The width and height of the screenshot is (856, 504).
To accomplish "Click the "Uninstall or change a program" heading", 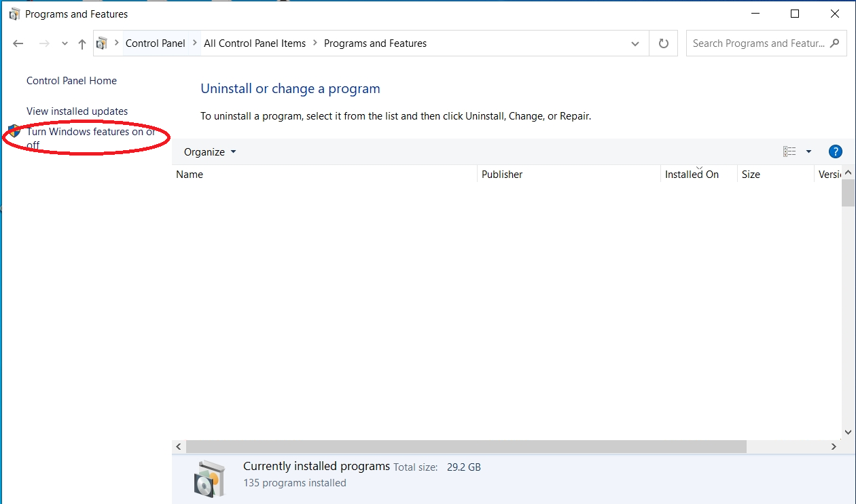I will tap(290, 89).
